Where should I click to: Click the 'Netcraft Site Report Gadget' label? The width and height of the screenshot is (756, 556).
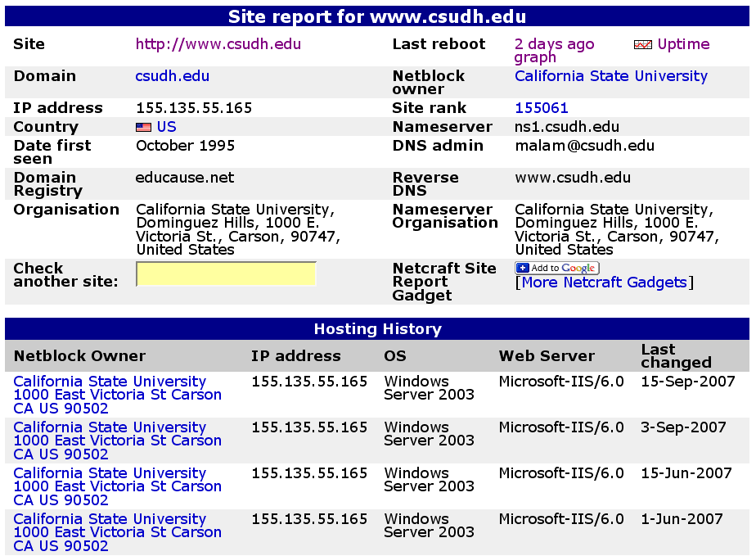coord(444,282)
